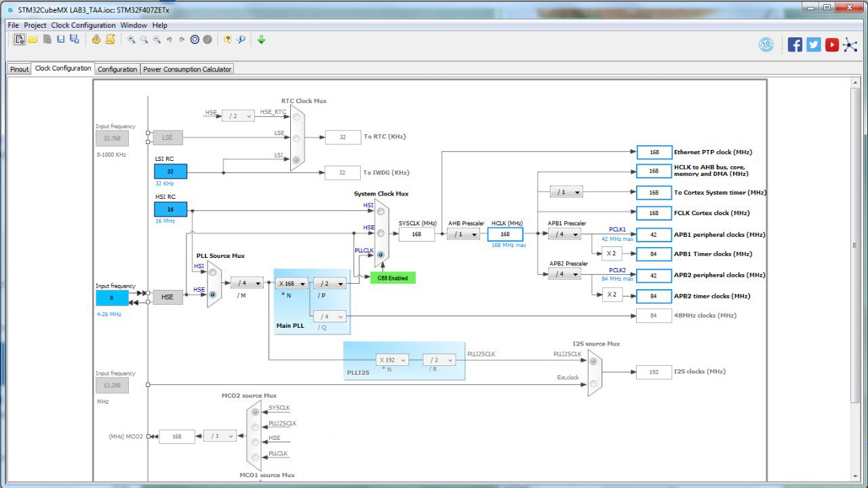
Task: Click the Zoom Out magnifier with minus
Action: click(x=157, y=39)
